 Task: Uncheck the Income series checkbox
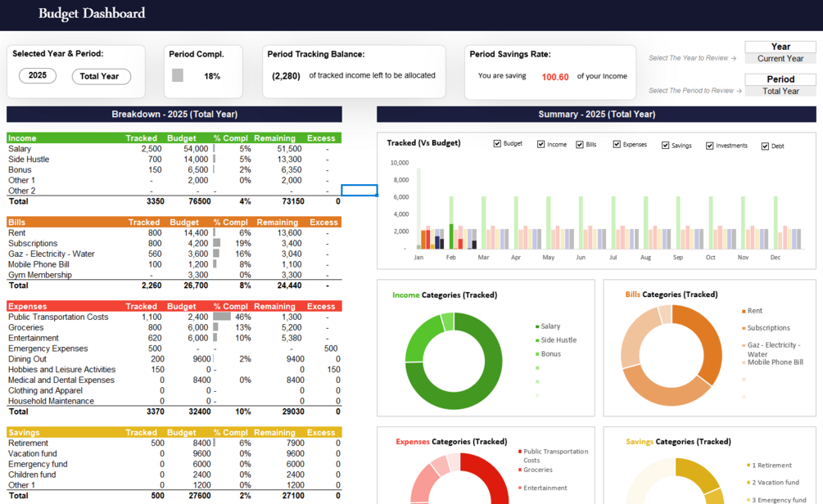point(540,144)
